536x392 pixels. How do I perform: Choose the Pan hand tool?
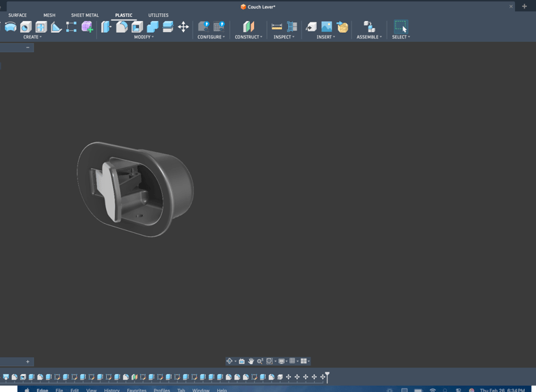251,361
